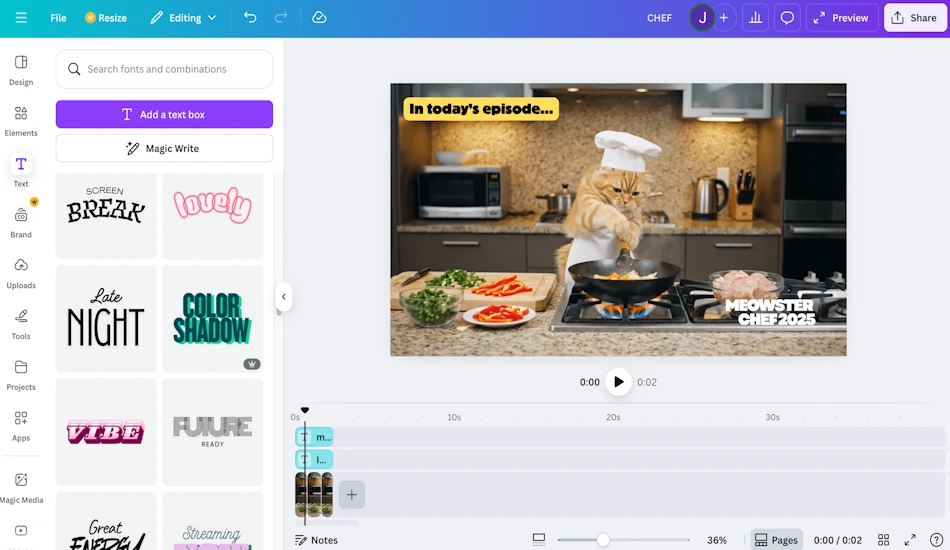Screen dimensions: 950x550
Task: Adjust the zoom level slider handle
Action: (602, 540)
